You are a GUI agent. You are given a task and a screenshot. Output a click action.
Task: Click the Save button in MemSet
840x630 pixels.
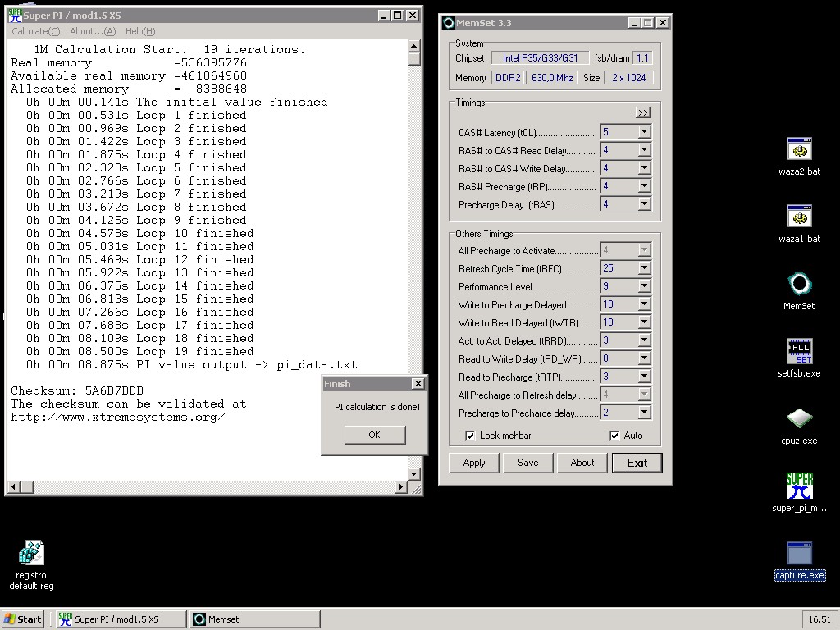coord(528,463)
